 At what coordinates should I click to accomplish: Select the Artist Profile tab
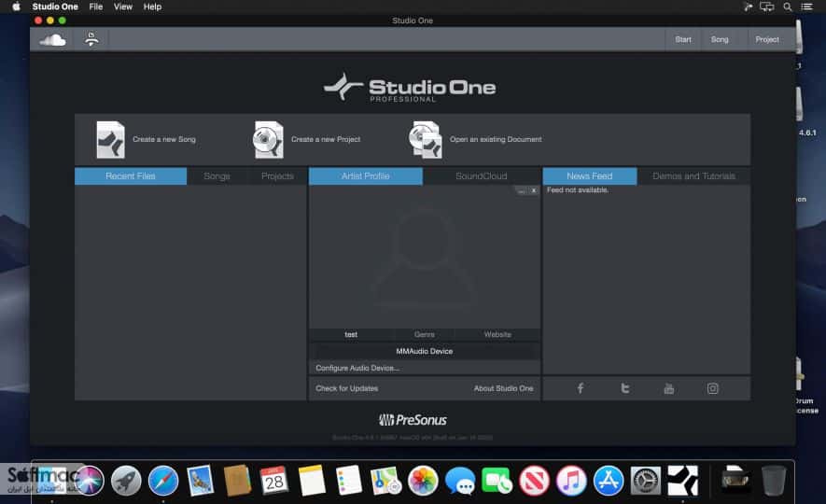(366, 175)
